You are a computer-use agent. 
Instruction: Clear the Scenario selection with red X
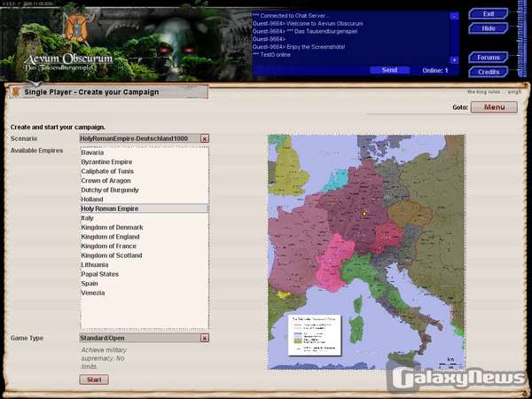[x=205, y=138]
